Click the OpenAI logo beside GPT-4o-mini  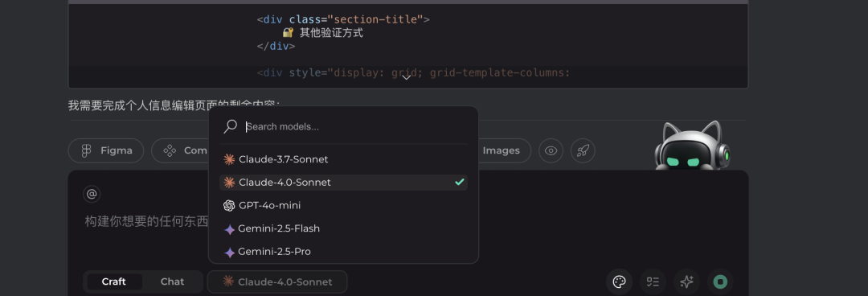click(228, 206)
